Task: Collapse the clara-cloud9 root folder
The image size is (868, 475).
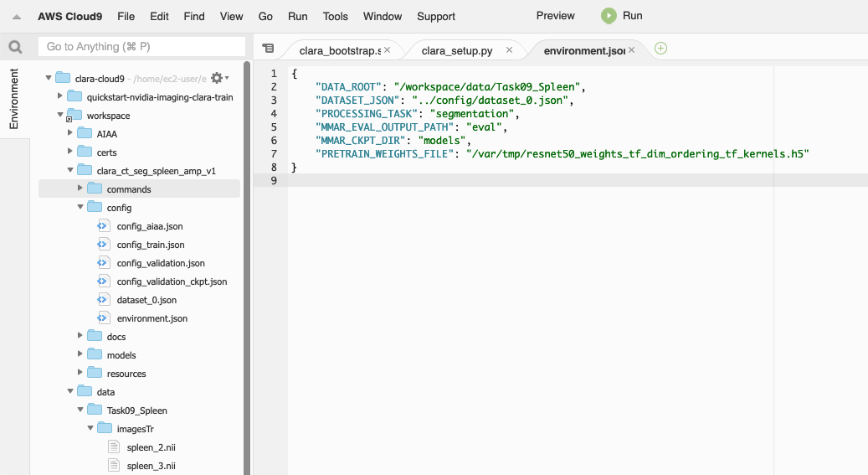Action: pyautogui.click(x=49, y=78)
